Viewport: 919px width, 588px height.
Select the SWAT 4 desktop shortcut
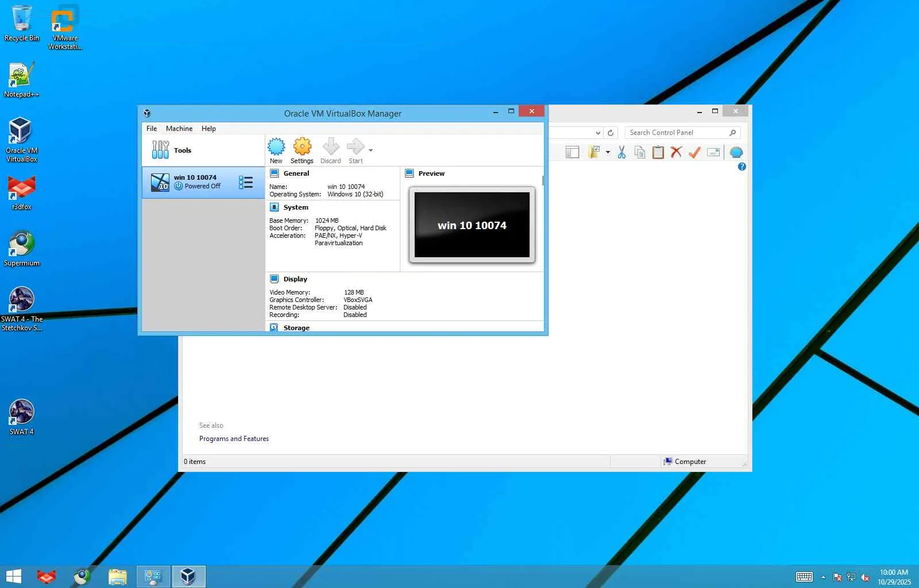[x=22, y=417]
